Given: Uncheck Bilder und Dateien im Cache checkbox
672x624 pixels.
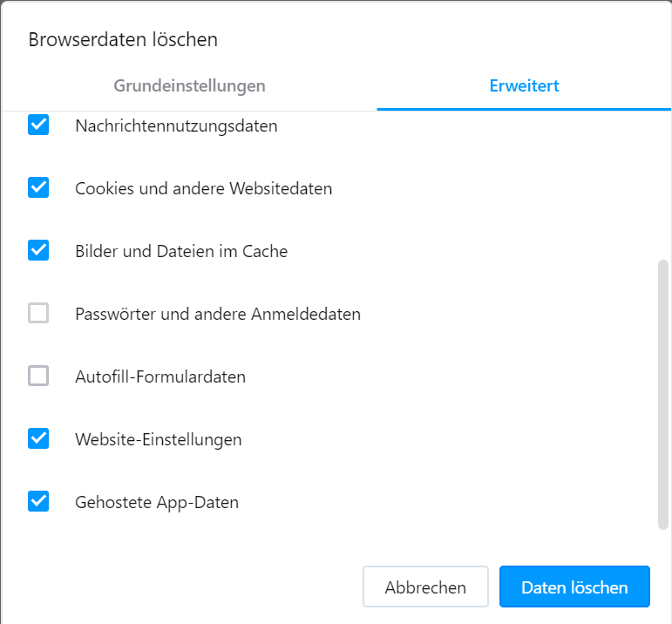Looking at the screenshot, I should (38, 251).
